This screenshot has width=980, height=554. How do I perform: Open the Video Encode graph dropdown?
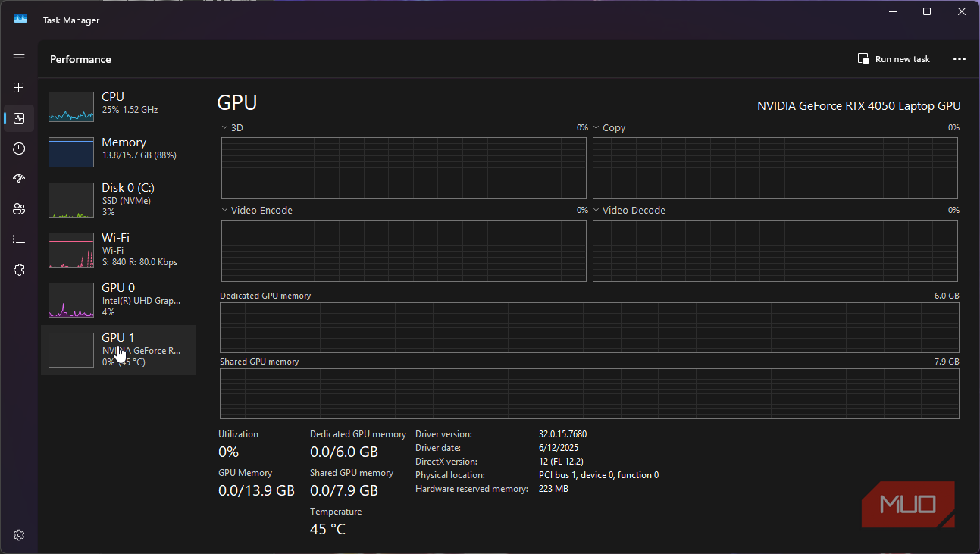[x=225, y=211]
